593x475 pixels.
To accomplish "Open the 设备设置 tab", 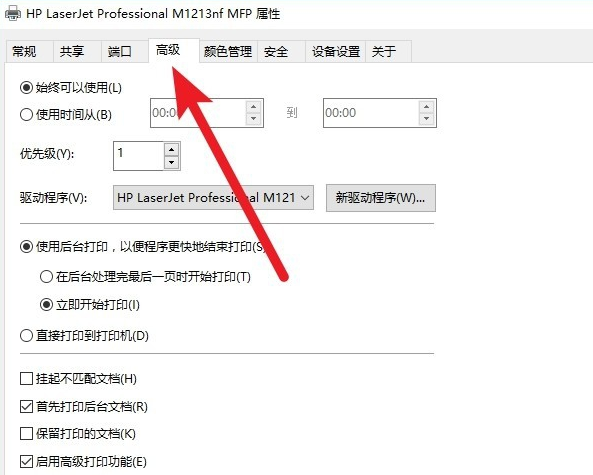I will (335, 51).
